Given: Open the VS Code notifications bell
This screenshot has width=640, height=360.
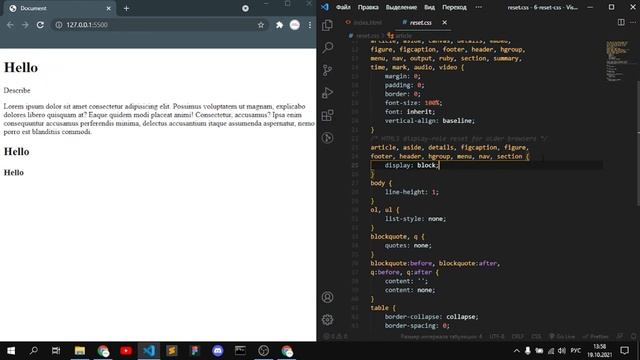Looking at the screenshot, I should tap(633, 337).
